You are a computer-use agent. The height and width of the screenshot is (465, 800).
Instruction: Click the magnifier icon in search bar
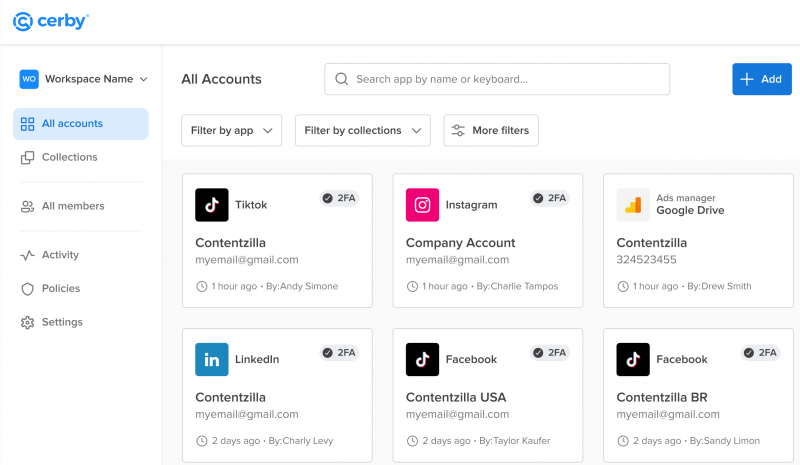[342, 79]
